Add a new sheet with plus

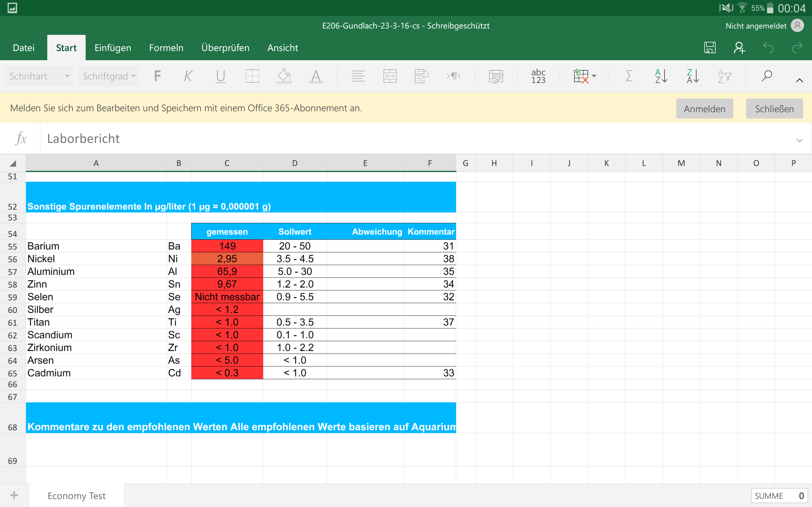pyautogui.click(x=14, y=495)
